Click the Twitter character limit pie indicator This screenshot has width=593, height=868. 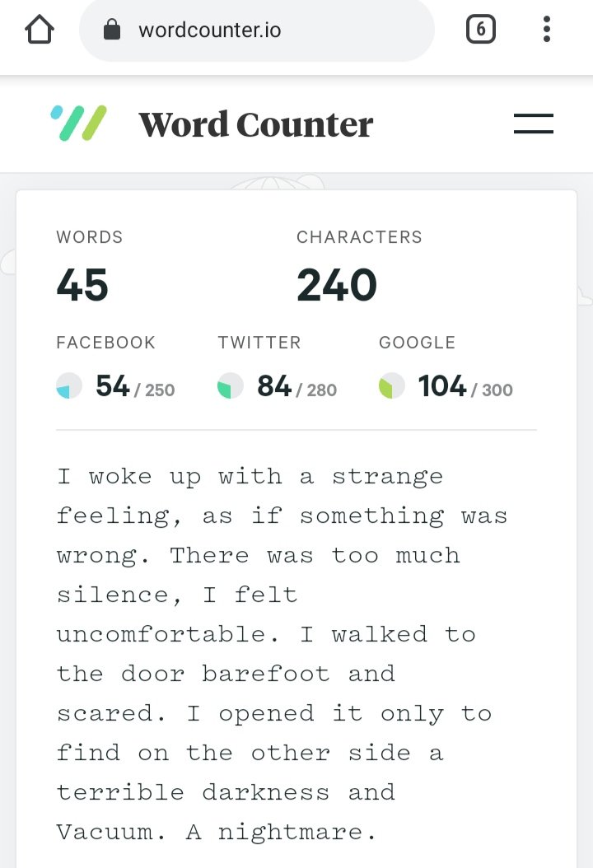point(231,385)
